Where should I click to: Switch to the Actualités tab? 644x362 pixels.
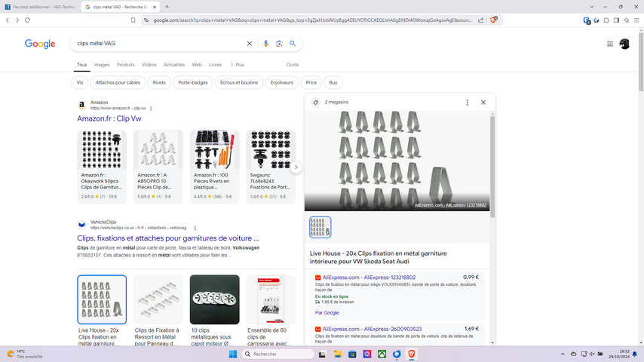tap(174, 65)
